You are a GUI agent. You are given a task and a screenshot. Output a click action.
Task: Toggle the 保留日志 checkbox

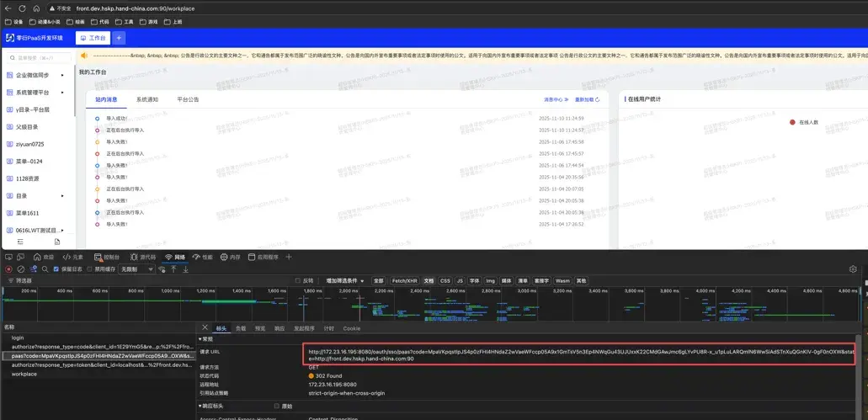click(x=57, y=269)
